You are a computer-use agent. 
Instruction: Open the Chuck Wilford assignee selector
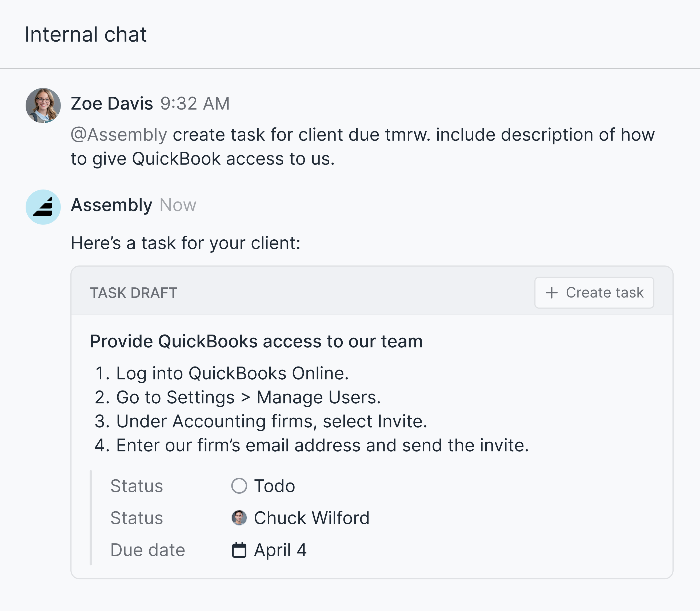point(311,518)
